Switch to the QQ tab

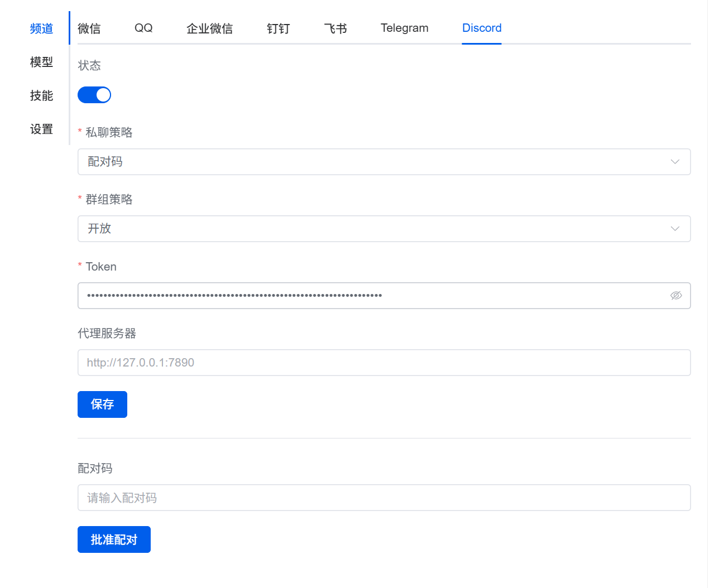click(143, 28)
